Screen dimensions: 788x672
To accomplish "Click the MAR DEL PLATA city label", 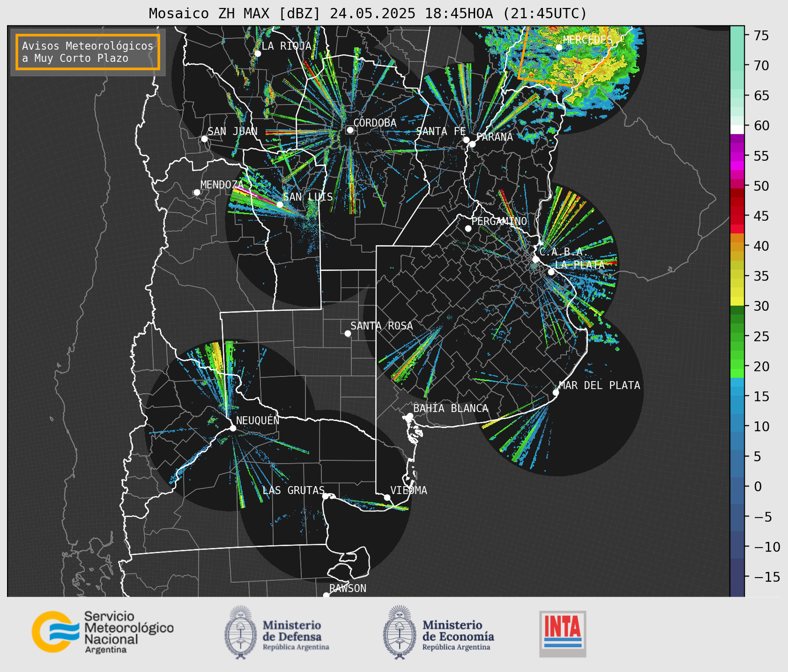I will (x=599, y=385).
